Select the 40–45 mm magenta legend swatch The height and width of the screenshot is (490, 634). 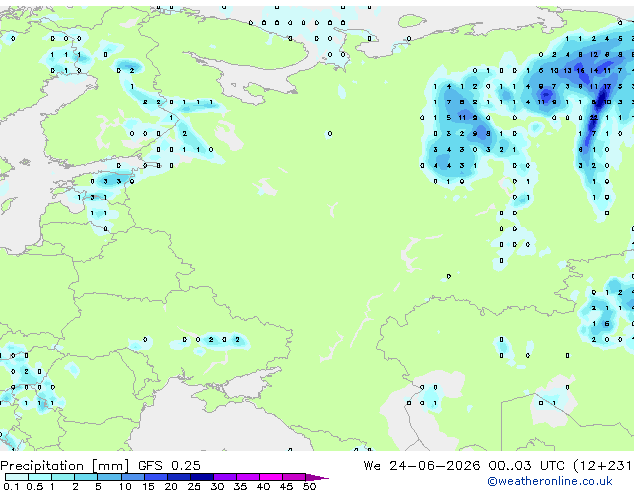click(x=271, y=477)
